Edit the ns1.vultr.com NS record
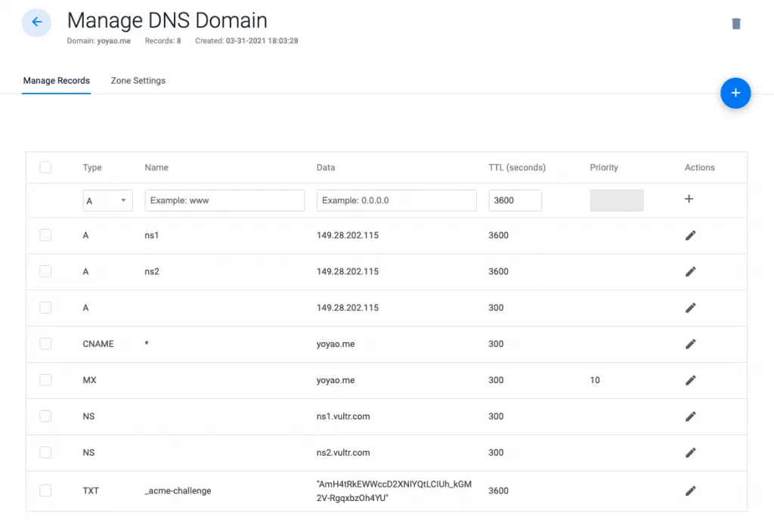Viewport: 774px width, 532px height. [x=690, y=416]
